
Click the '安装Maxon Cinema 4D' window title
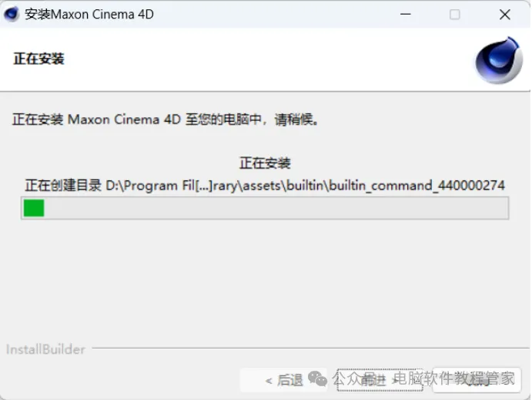pos(89,15)
